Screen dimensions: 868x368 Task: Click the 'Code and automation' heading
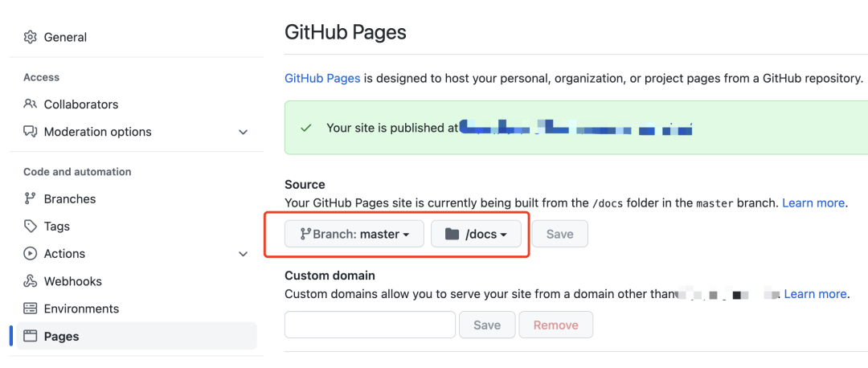77,172
